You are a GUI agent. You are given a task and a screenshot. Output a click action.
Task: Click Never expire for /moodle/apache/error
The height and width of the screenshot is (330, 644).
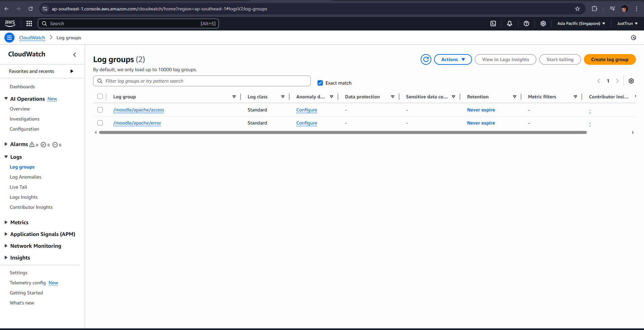(x=481, y=123)
